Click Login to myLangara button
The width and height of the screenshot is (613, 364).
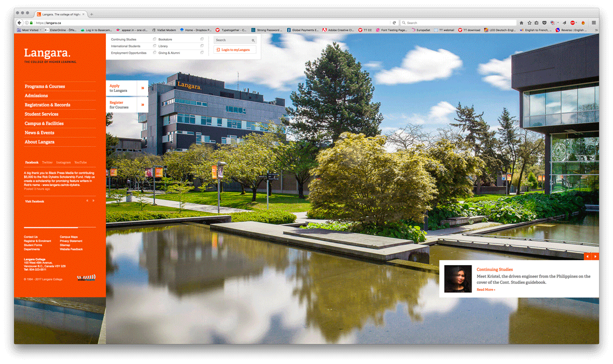point(234,49)
